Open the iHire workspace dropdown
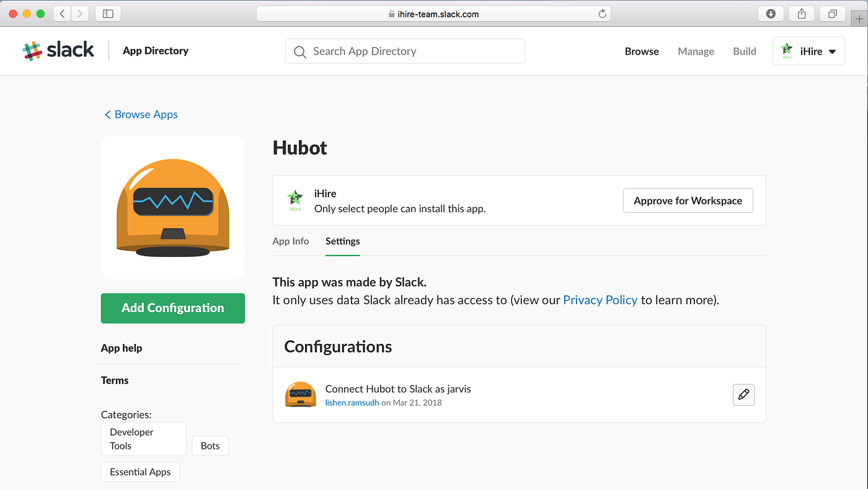The image size is (868, 489). tap(808, 51)
